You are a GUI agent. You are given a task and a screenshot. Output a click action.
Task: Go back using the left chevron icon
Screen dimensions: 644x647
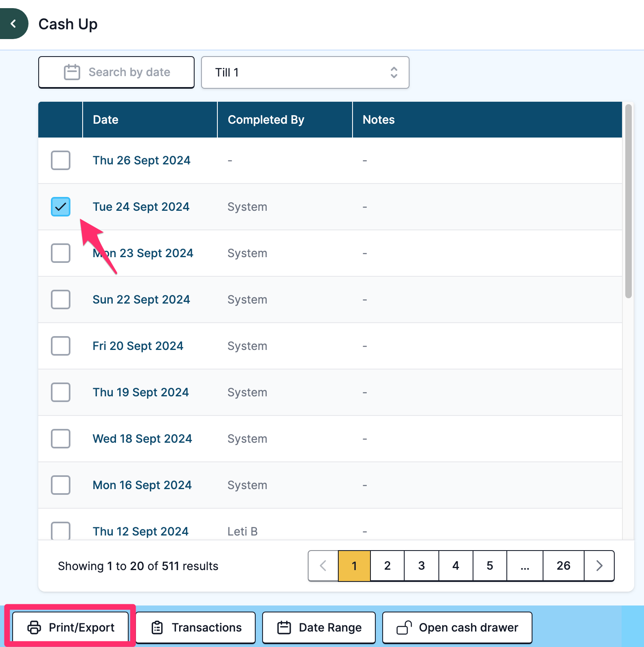pos(13,24)
